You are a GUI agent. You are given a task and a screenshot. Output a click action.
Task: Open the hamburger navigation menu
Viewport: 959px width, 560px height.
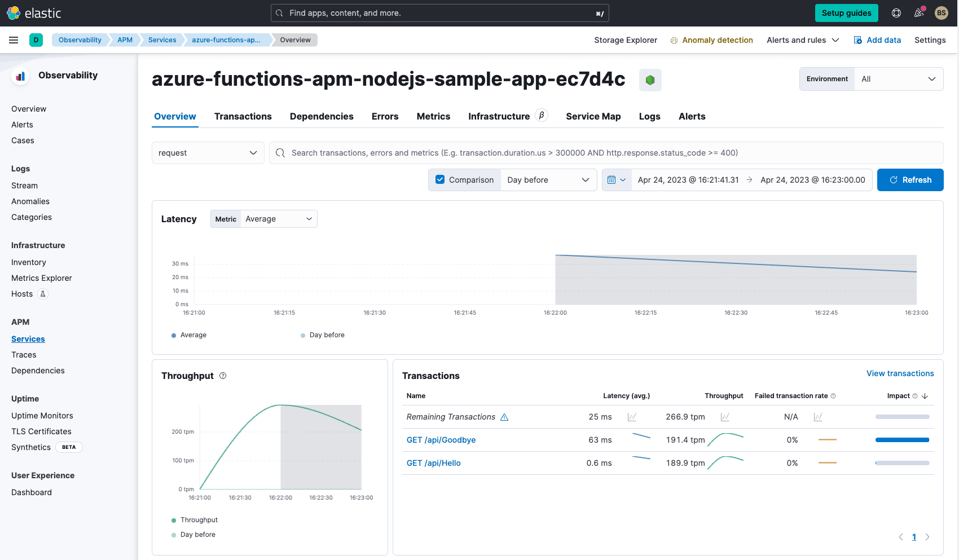[x=14, y=40]
